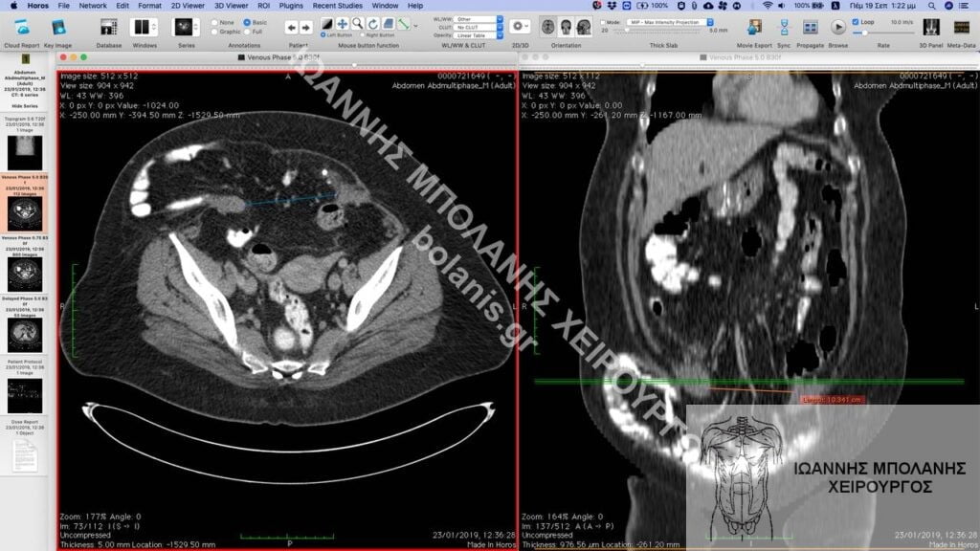Screen dimensions: 980x551
Task: Click the Wi-Fi status icon
Action: click(768, 6)
